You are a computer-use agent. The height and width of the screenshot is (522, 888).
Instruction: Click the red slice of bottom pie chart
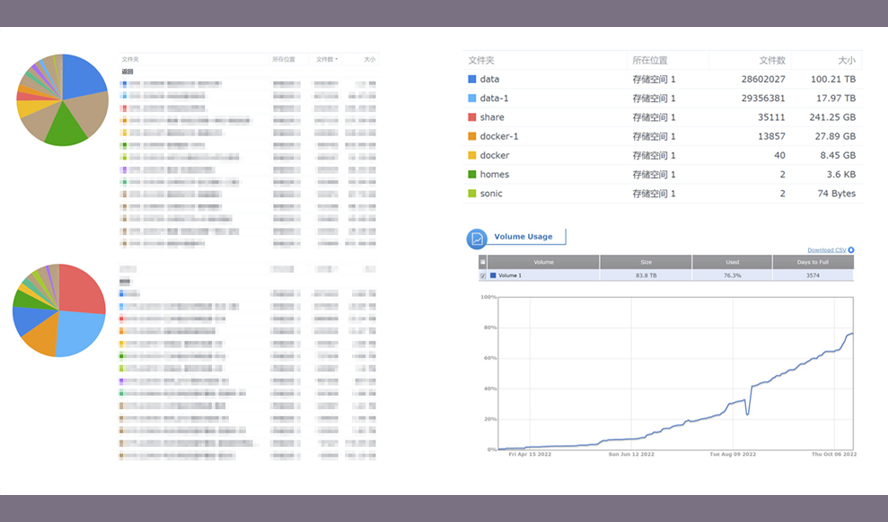pos(80,289)
